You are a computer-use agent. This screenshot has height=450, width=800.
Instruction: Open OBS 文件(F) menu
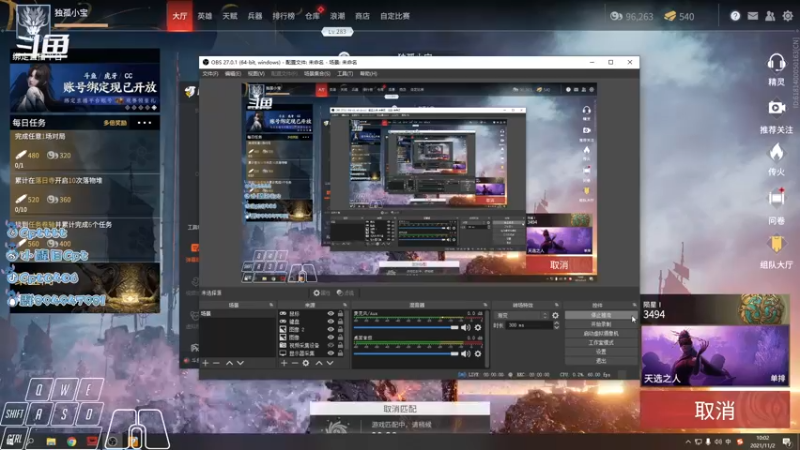210,74
